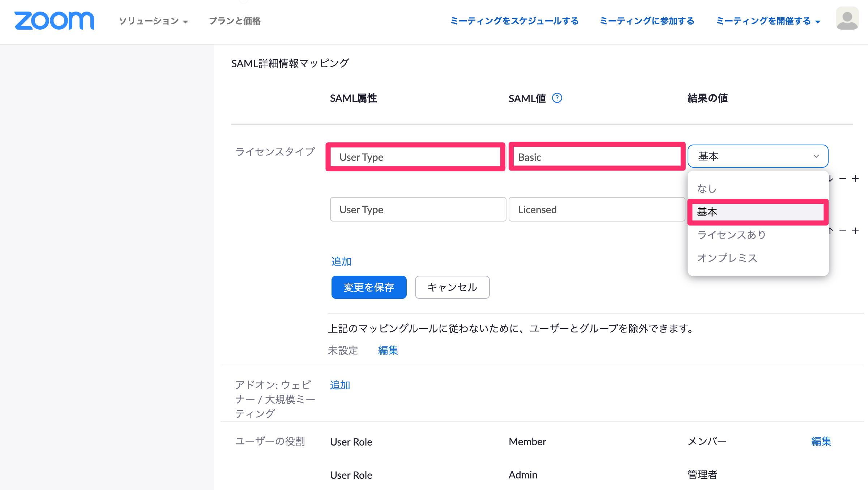Screen dimensions: 868x490
Task: Click the SAML詳細情報マッピング heading
Action: pyautogui.click(x=290, y=63)
